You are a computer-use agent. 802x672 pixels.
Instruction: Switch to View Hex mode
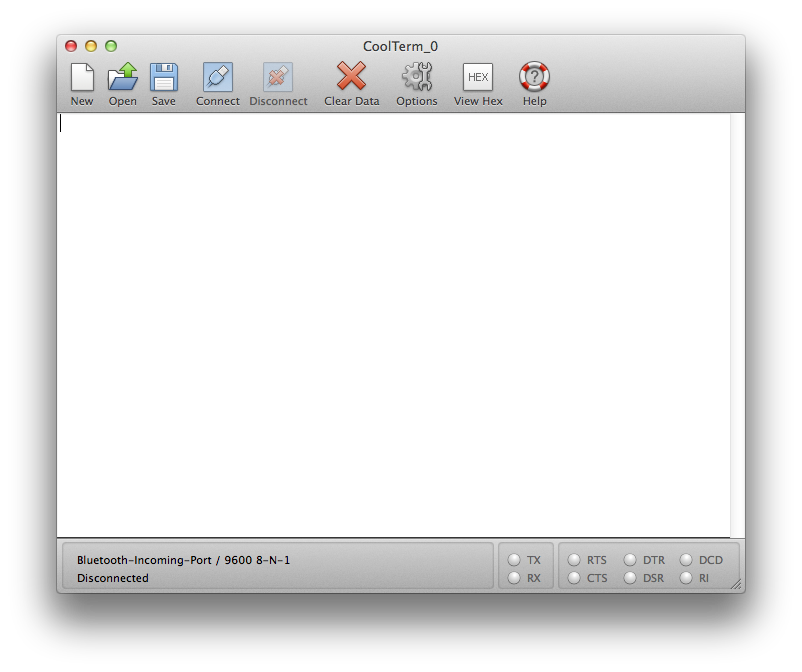point(478,77)
